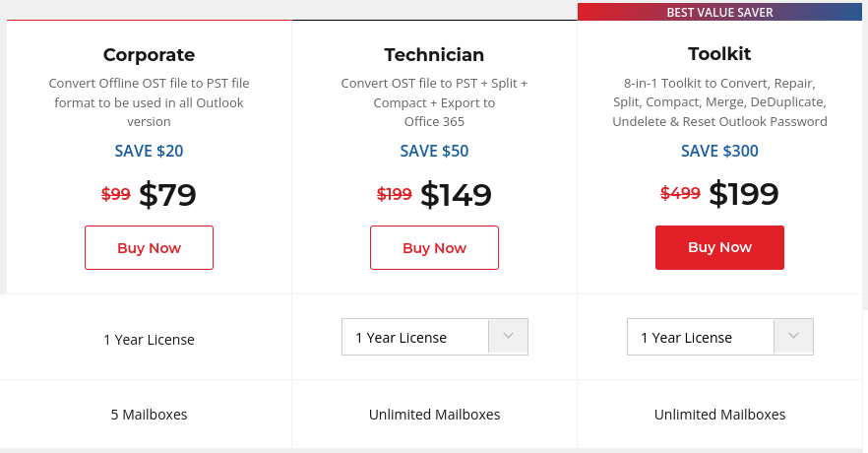Click the $149 Technician price
The width and height of the screenshot is (868, 453).
[x=456, y=194]
